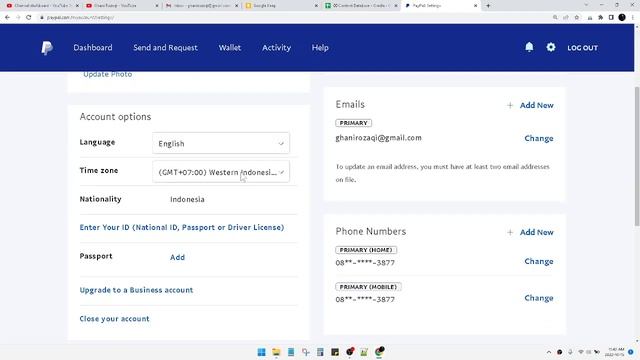Open the Help menu

[x=320, y=48]
